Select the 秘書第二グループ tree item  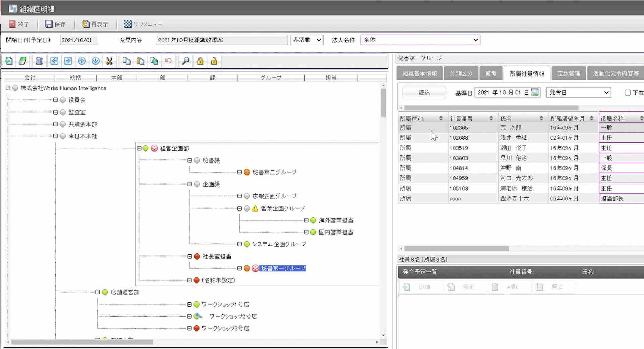point(274,172)
